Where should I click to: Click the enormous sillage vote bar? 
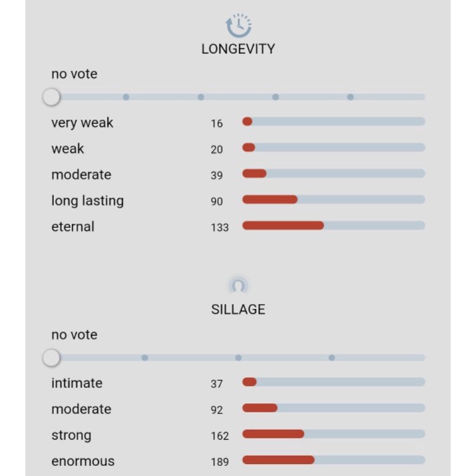click(x=333, y=460)
